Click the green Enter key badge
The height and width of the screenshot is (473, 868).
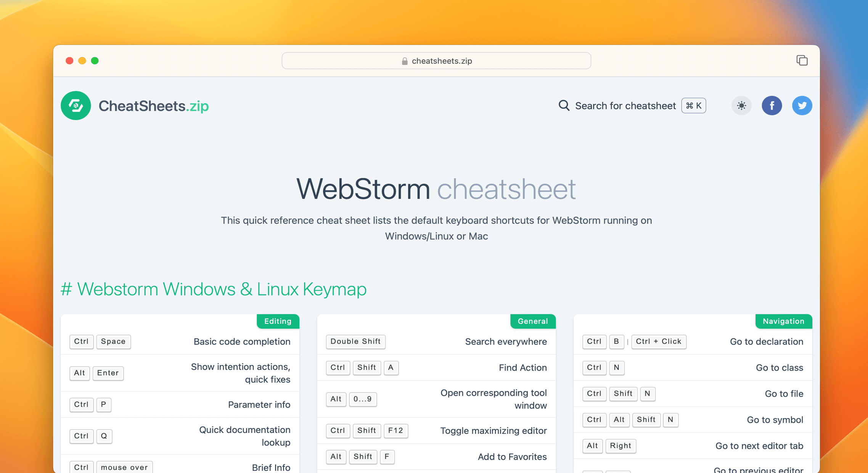click(x=108, y=373)
